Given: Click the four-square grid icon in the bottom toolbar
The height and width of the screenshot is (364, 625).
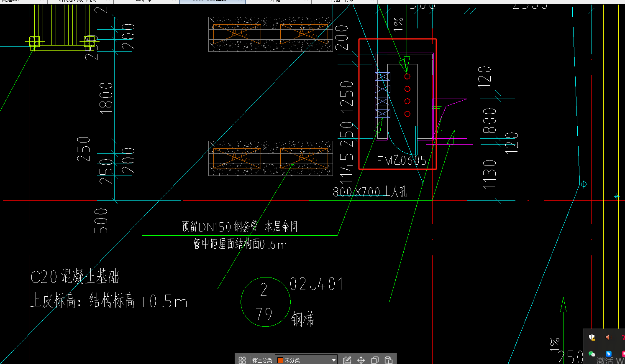Looking at the screenshot, I should pyautogui.click(x=242, y=360).
